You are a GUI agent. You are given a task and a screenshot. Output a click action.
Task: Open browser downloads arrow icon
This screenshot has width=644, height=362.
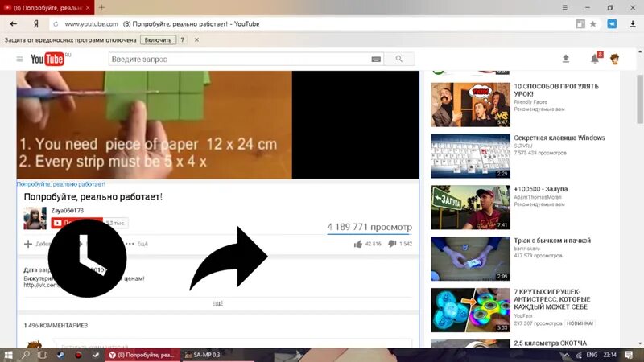tap(633, 24)
